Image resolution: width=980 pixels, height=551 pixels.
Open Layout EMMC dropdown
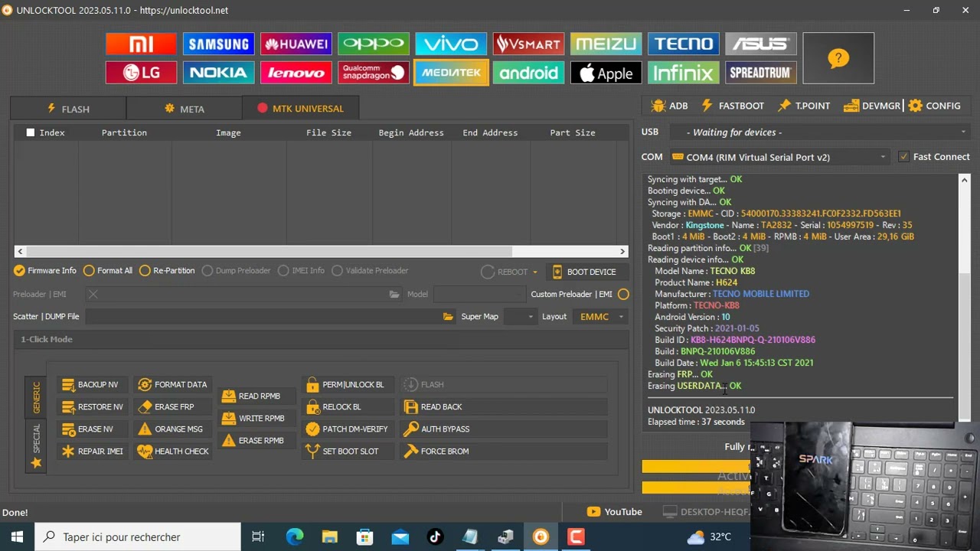(x=599, y=317)
